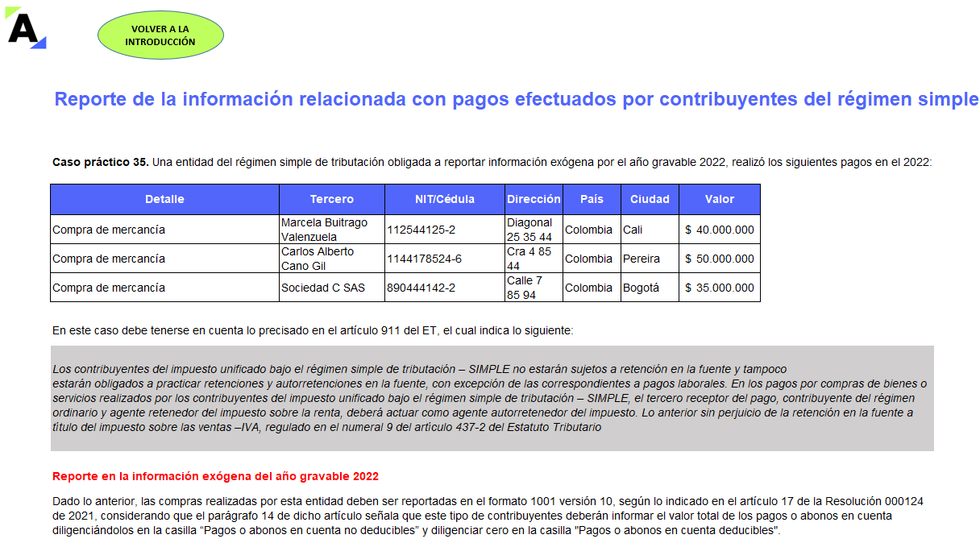Select value cell $ 35.000.000
Image resolution: width=980 pixels, height=543 pixels.
[x=720, y=288]
